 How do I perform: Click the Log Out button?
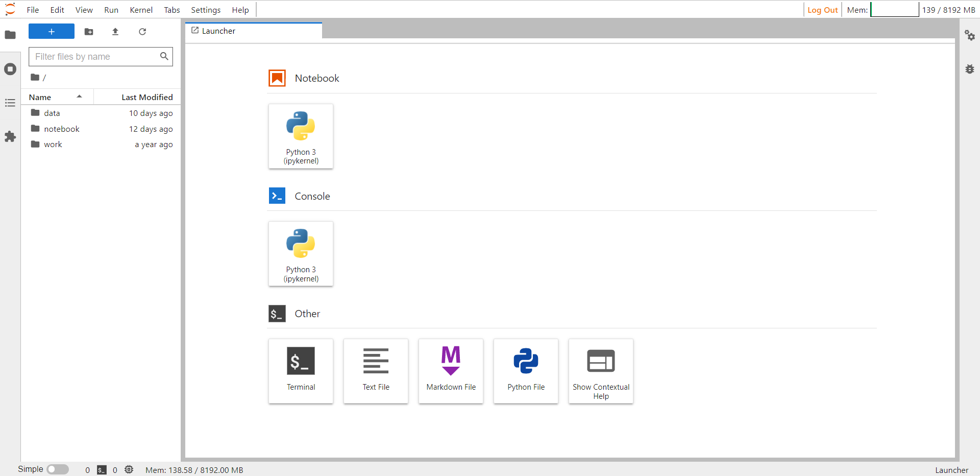pos(822,10)
